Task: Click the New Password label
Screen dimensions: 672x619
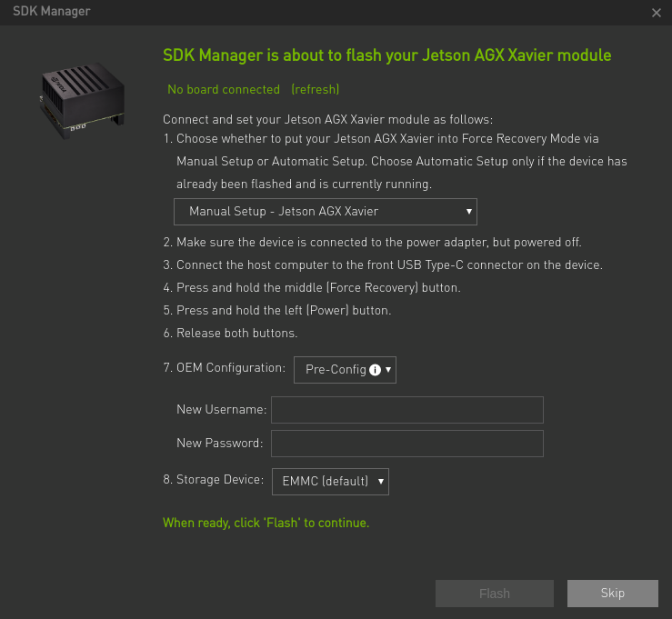Action: [x=219, y=444]
